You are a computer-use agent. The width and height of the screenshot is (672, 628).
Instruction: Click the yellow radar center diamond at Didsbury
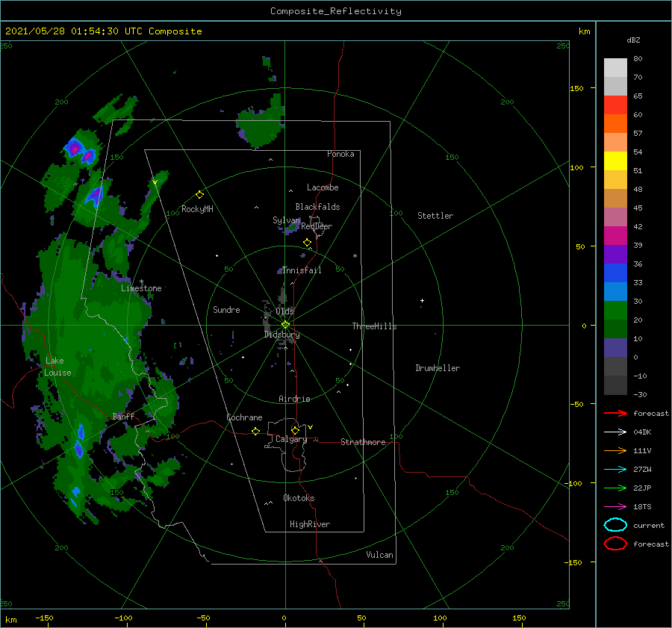[x=285, y=325]
